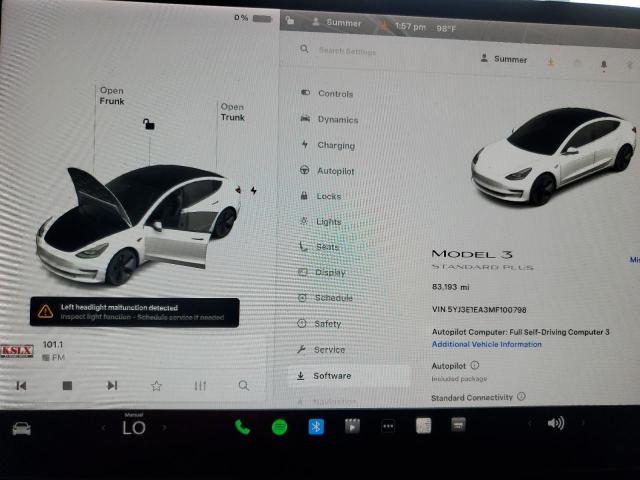Screen dimensions: 640x480
Task: Skip to next radio station
Action: pos(112,385)
